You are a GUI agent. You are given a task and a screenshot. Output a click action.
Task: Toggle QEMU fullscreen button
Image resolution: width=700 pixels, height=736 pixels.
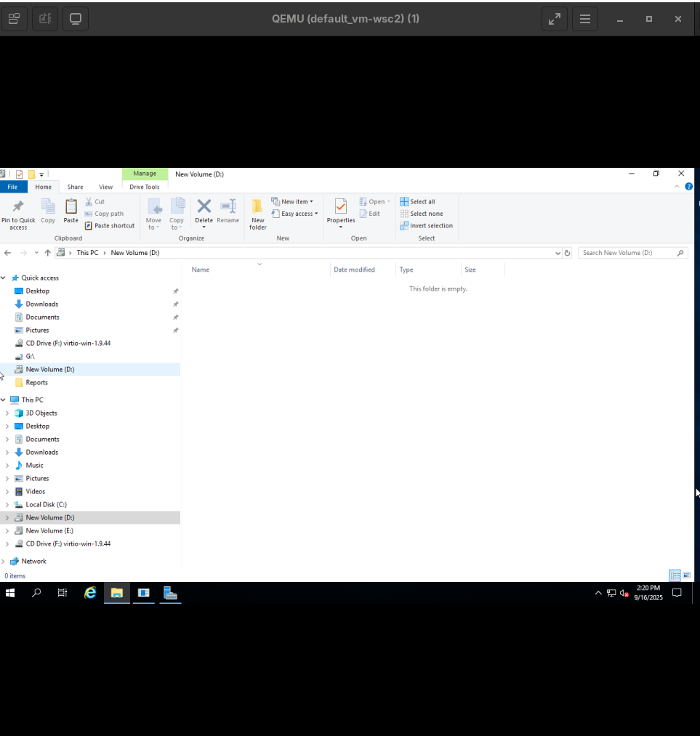(x=555, y=19)
